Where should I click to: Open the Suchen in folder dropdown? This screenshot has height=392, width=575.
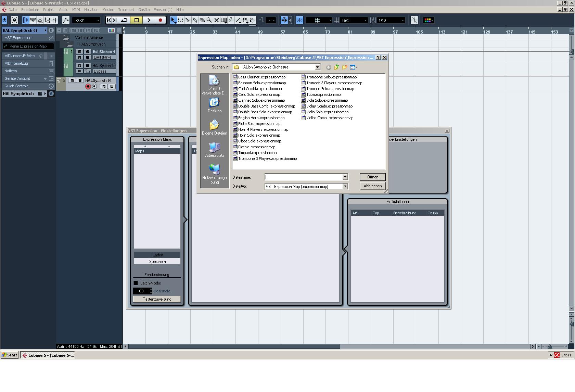pyautogui.click(x=317, y=67)
